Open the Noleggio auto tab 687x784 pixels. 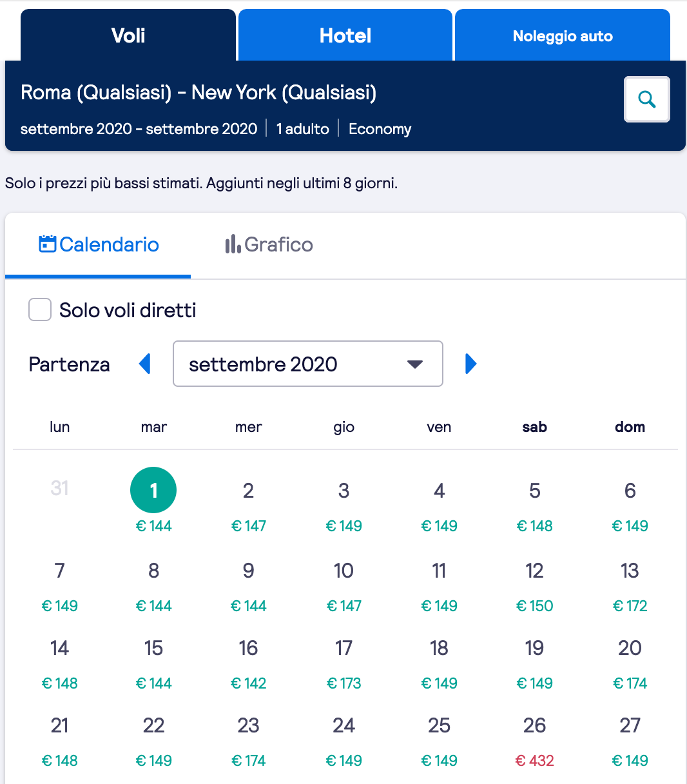tap(563, 35)
